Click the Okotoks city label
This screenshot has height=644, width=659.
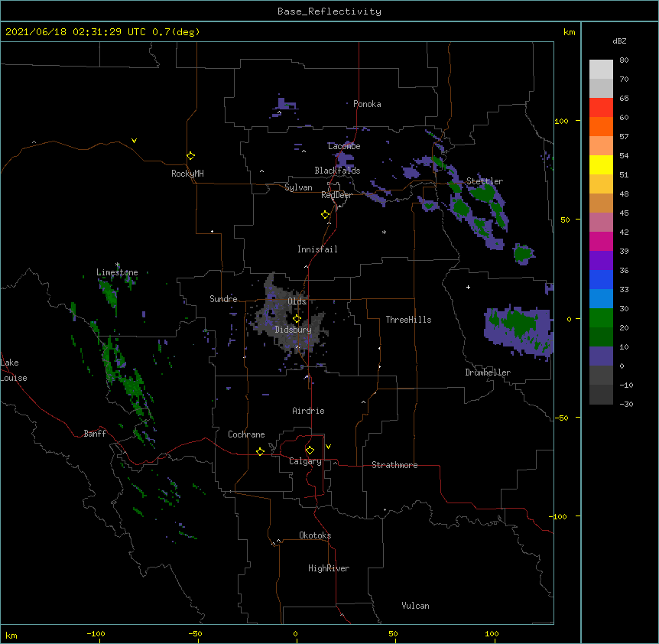[315, 535]
